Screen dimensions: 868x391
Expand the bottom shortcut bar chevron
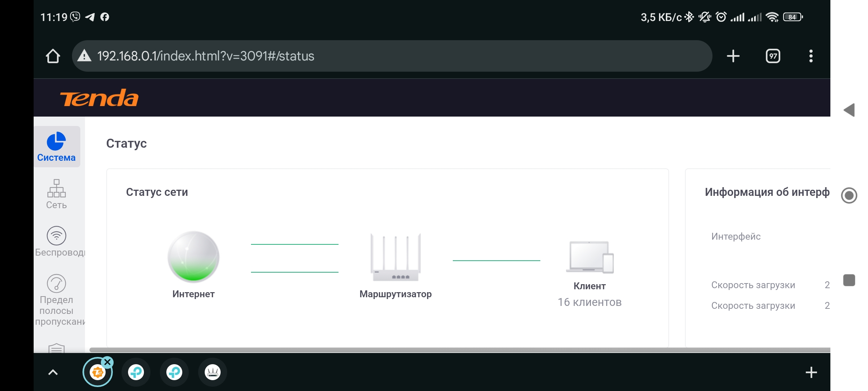(53, 372)
